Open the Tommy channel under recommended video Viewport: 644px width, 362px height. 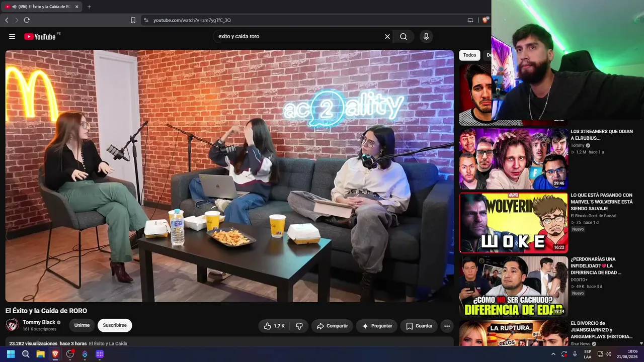coord(578,145)
